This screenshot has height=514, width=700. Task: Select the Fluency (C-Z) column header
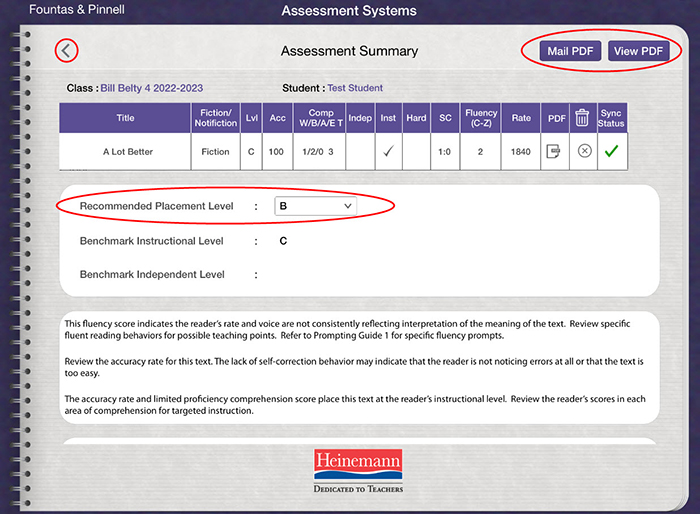[481, 118]
